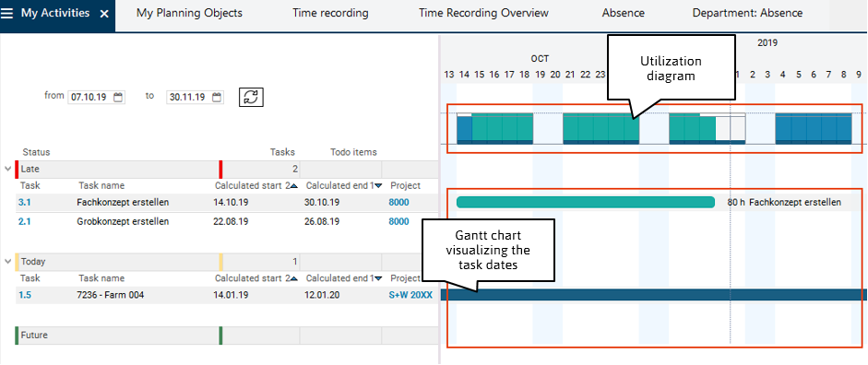868x365 pixels.
Task: Sort Today tasks by Calculated start arrow
Action: (x=294, y=278)
